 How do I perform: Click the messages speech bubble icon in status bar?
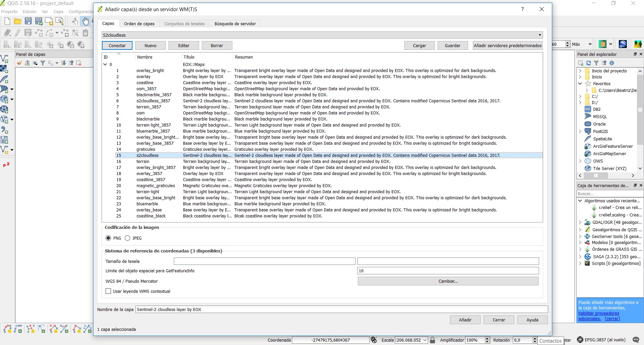coord(636,340)
